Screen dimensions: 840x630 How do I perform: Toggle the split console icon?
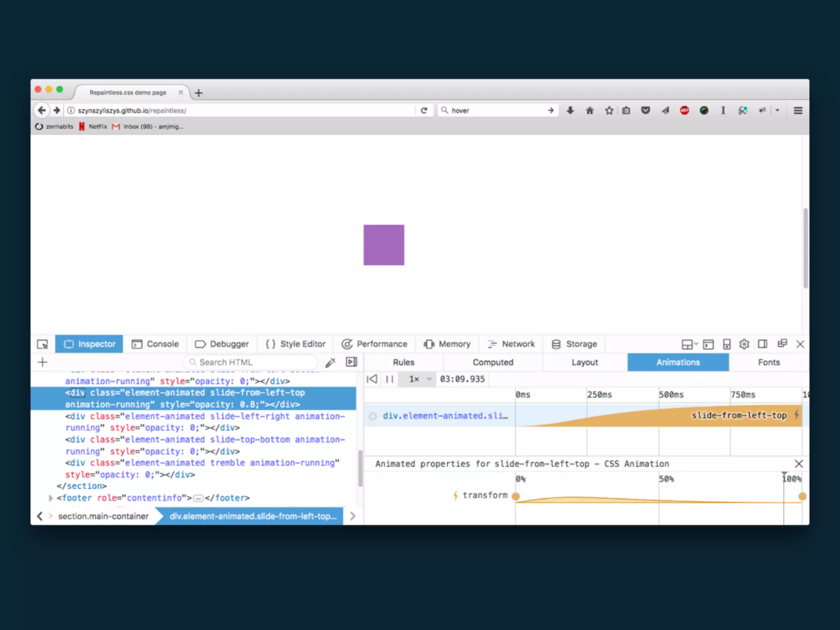click(708, 344)
